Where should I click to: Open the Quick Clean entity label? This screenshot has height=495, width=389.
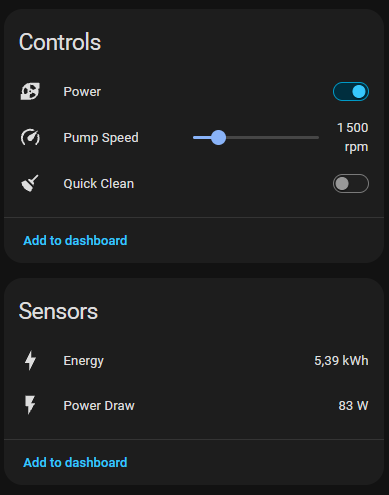99,184
